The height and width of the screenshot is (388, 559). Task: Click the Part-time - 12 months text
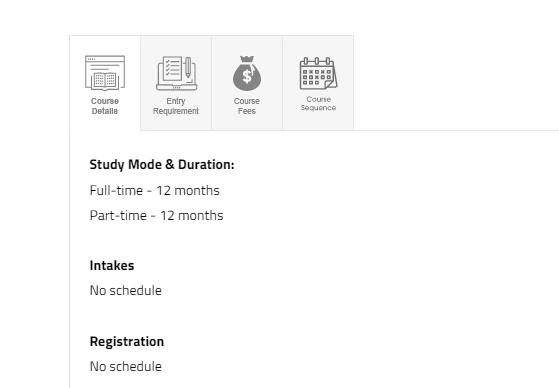point(157,215)
